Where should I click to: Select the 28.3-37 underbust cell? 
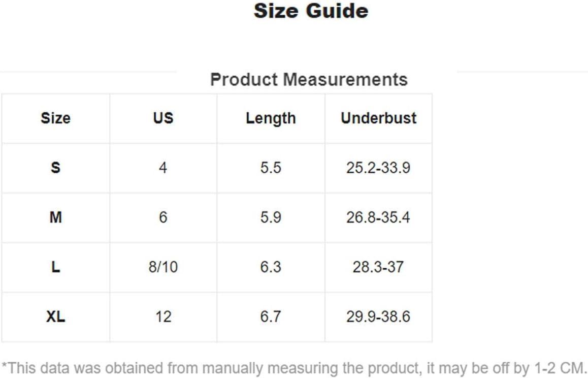tap(378, 267)
